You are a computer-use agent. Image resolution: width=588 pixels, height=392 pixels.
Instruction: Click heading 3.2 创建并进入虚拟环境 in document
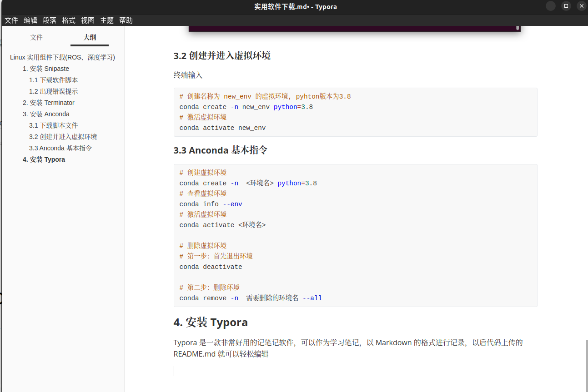[222, 56]
